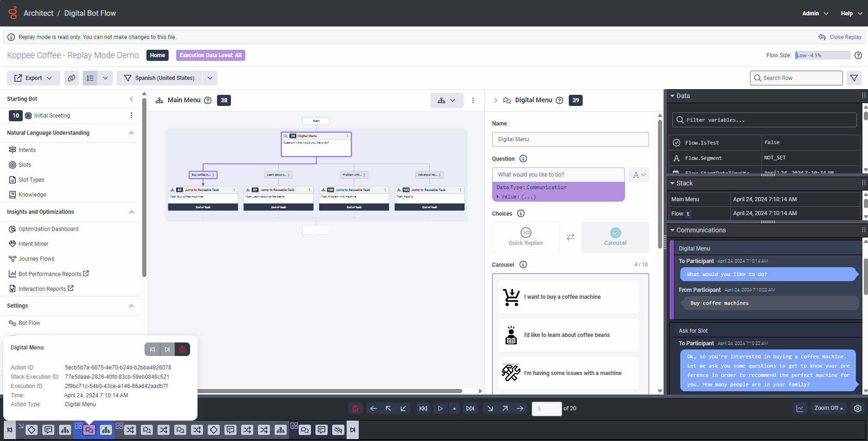The height and width of the screenshot is (441, 868).
Task: Open the Export dropdown
Action: (x=33, y=78)
